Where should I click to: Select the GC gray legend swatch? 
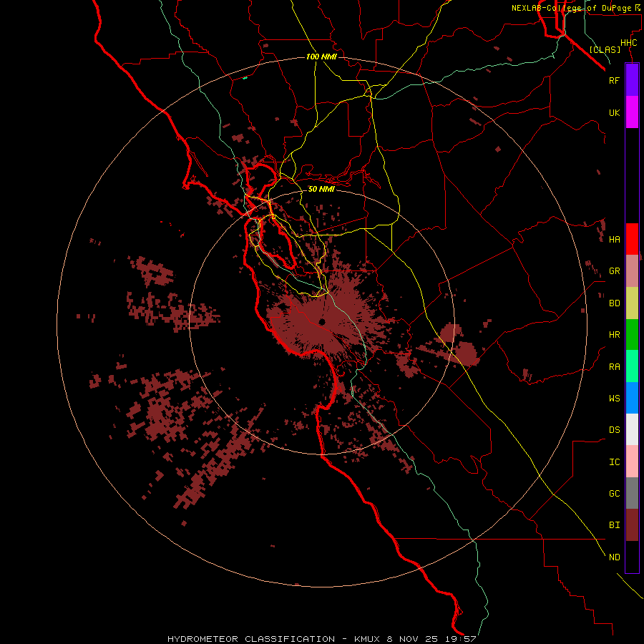632,493
